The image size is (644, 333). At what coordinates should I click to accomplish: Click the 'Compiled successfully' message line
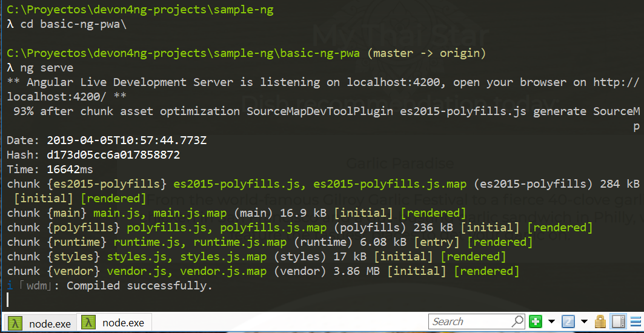tap(139, 286)
